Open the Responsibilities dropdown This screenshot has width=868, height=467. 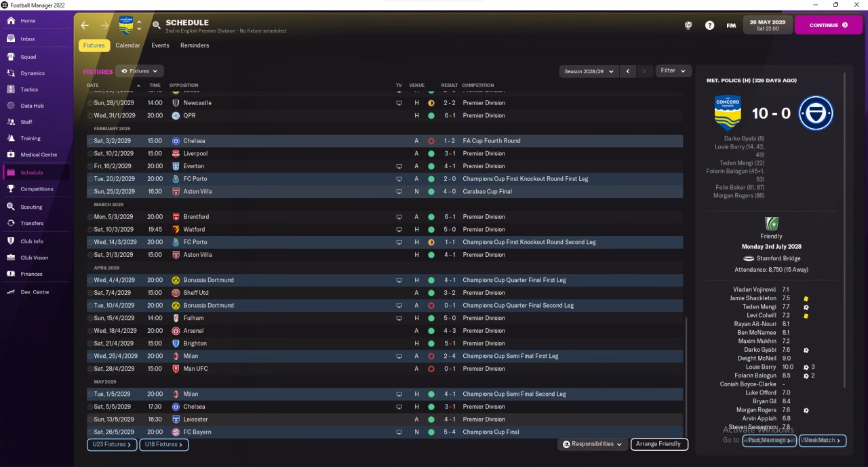(x=593, y=444)
